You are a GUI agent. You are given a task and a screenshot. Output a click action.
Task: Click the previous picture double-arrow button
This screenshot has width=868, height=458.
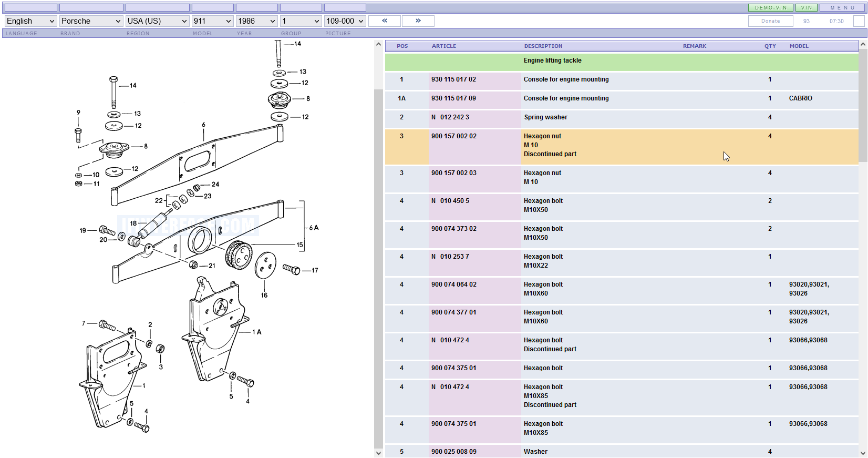pyautogui.click(x=385, y=21)
